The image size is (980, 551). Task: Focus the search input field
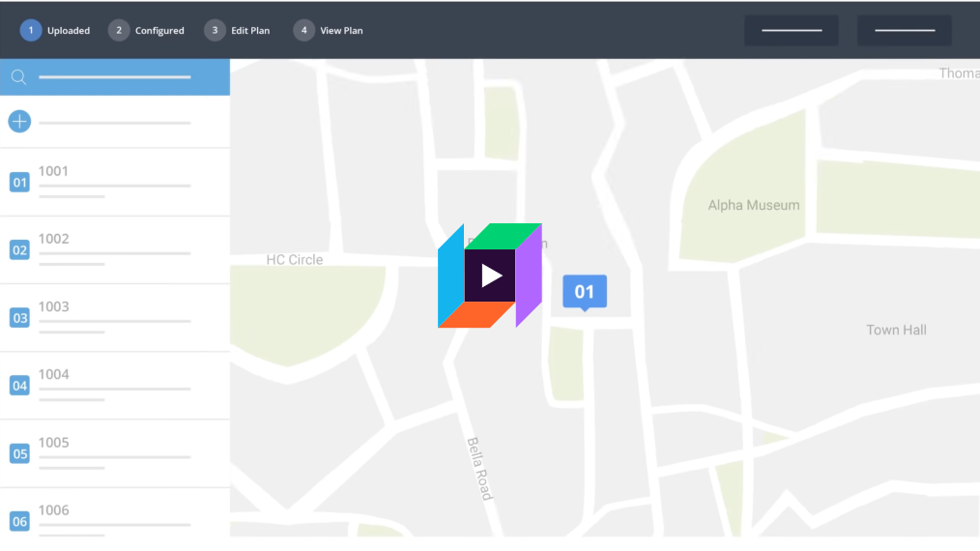114,77
